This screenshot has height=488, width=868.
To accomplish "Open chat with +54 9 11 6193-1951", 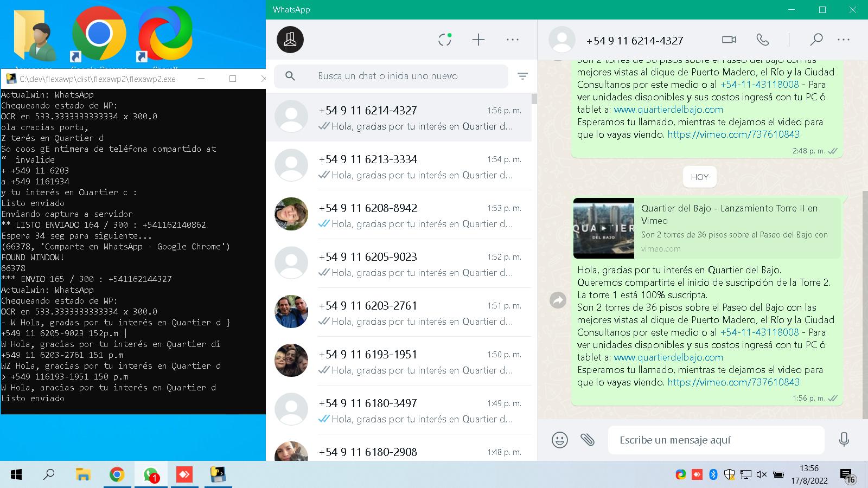I will tap(399, 361).
